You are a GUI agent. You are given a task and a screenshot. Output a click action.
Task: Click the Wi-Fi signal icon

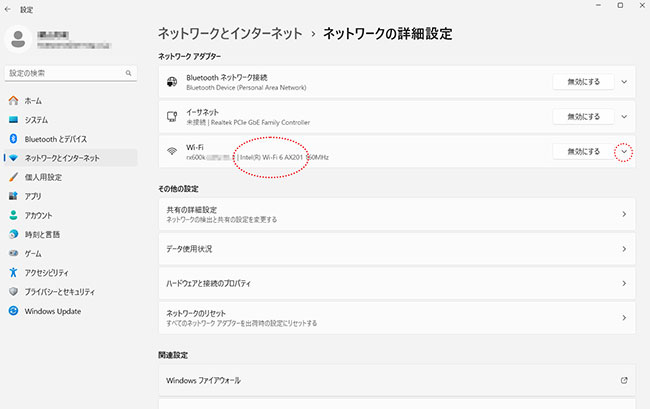point(172,151)
